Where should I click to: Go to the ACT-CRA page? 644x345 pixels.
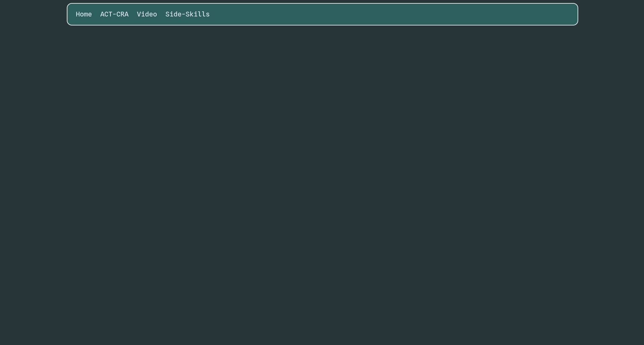click(x=114, y=14)
